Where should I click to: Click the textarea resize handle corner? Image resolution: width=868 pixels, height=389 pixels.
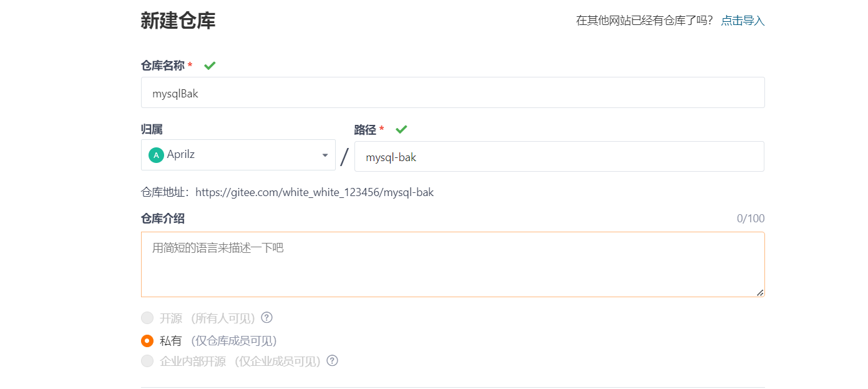pos(759,292)
